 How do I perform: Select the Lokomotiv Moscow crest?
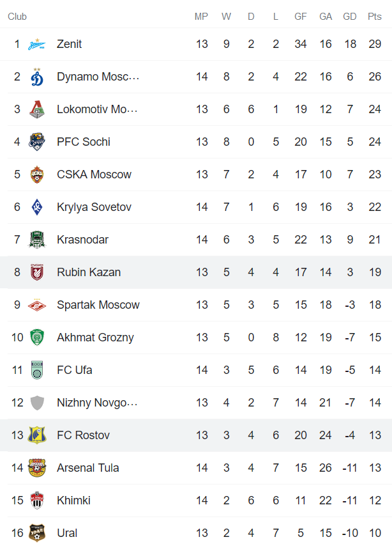(x=38, y=109)
